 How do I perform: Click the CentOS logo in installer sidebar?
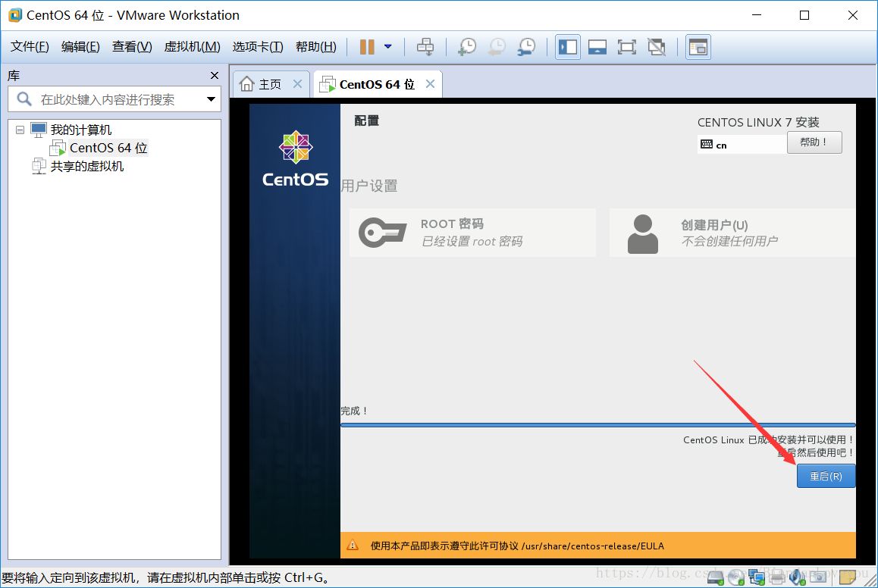(x=295, y=158)
